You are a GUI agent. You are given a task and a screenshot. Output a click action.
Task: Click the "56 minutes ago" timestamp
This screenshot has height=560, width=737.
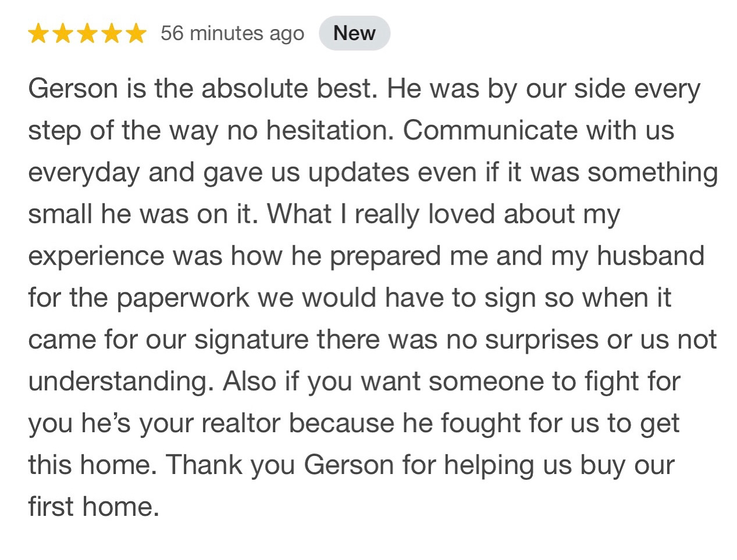(232, 34)
